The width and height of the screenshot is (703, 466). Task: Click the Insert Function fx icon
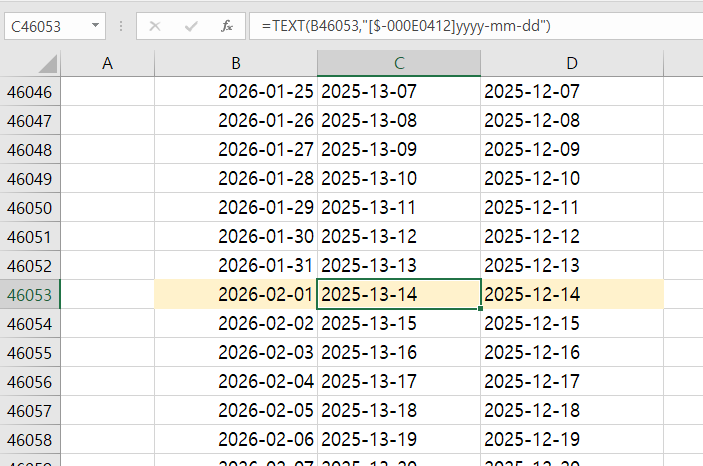click(x=227, y=25)
